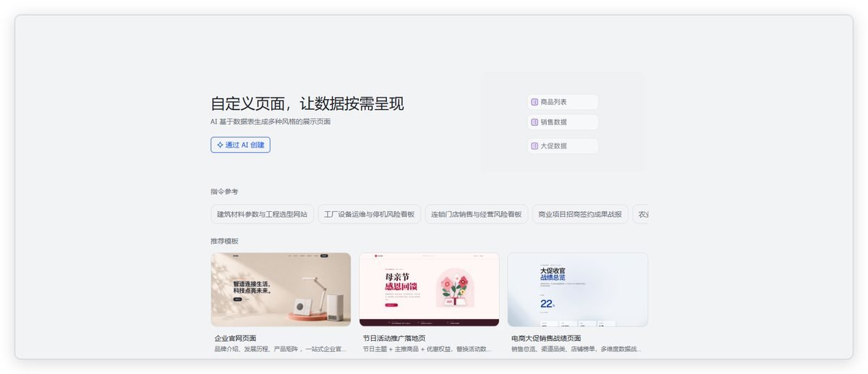Click description starting 品牌介绍、发展历程
The height and width of the screenshot is (374, 868).
click(x=281, y=349)
